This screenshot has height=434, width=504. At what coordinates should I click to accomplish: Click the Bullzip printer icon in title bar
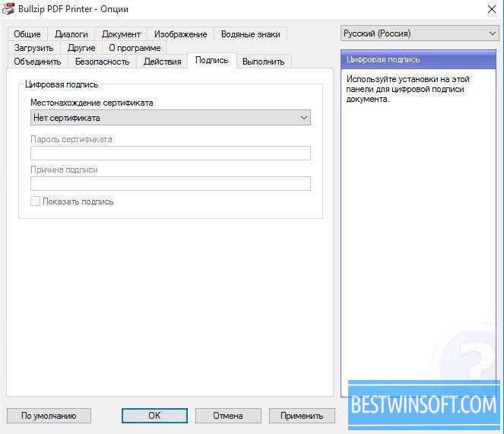click(8, 8)
